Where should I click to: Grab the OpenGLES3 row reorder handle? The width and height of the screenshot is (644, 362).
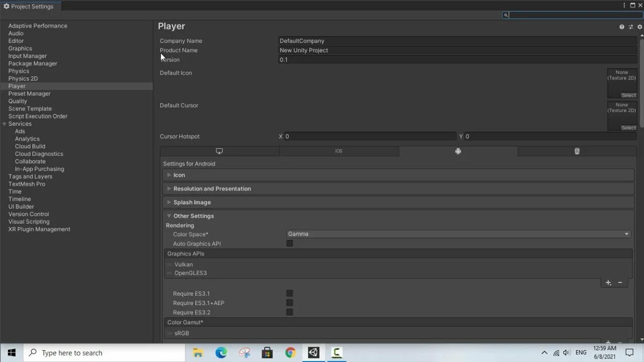pyautogui.click(x=170, y=273)
